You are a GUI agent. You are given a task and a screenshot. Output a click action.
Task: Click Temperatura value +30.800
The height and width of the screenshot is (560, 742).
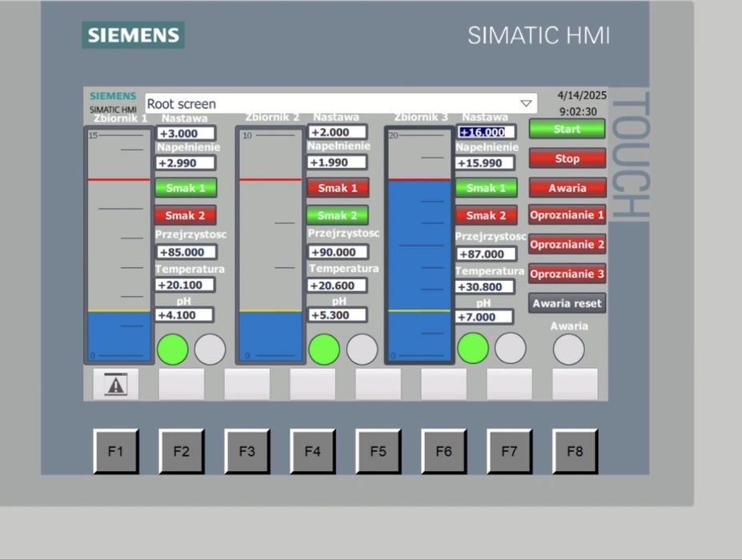pyautogui.click(x=485, y=286)
